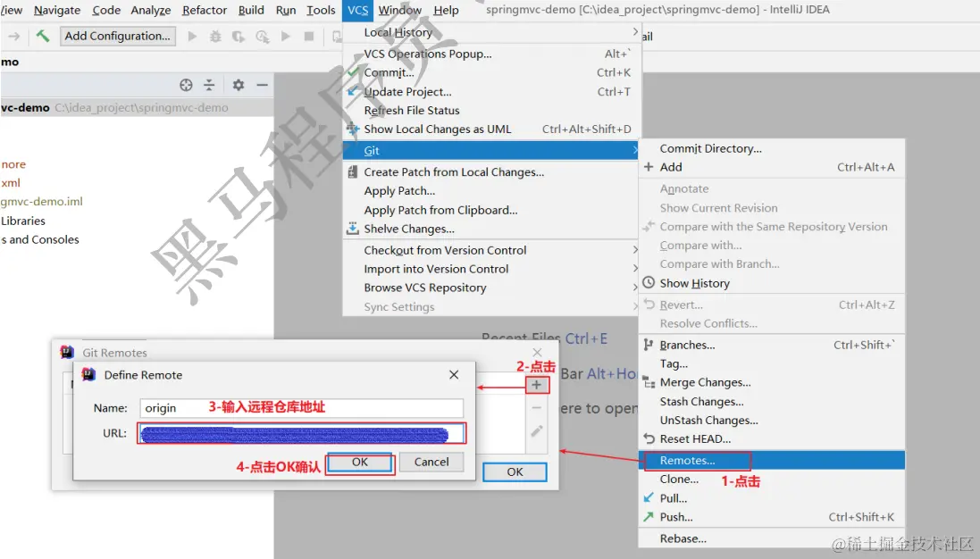Close the Define Remote dialog
This screenshot has height=559, width=980.
pyautogui.click(x=454, y=375)
